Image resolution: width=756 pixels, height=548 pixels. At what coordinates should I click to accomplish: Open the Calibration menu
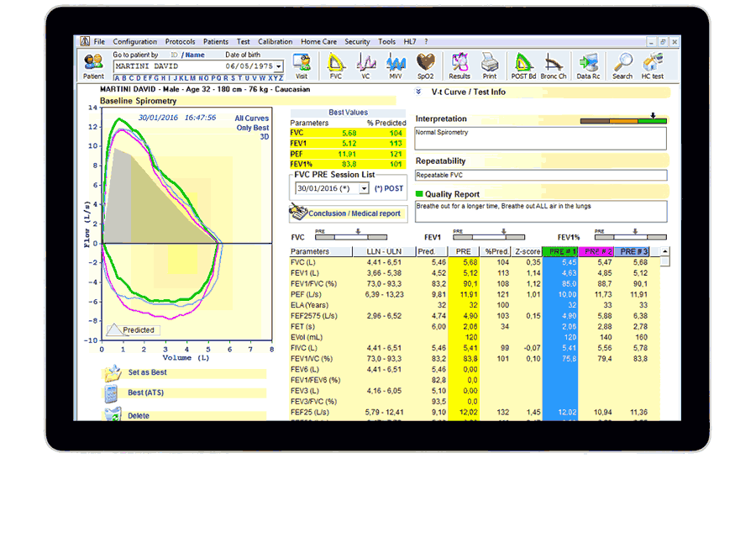(x=276, y=41)
